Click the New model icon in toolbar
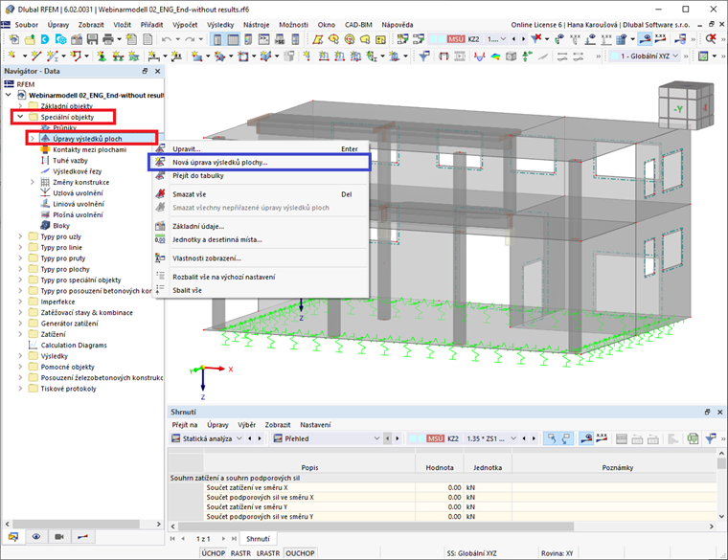The height and width of the screenshot is (560, 728). pos(14,40)
